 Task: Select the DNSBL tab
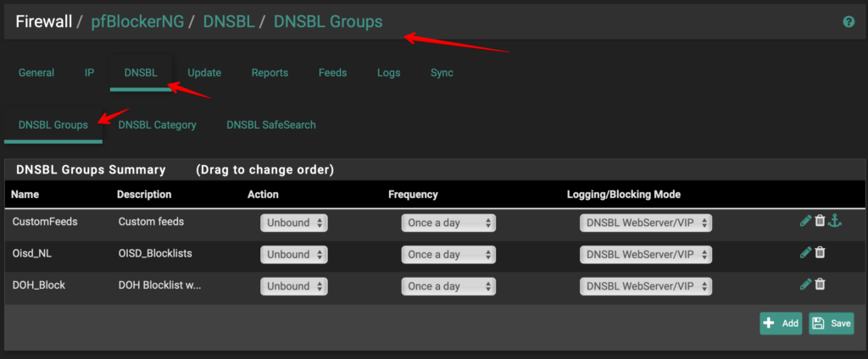pyautogui.click(x=141, y=73)
